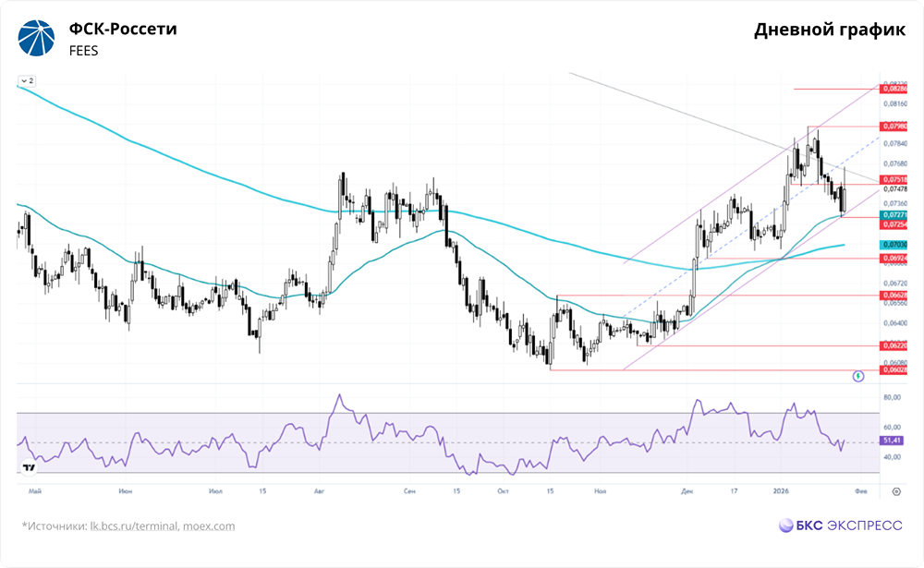Open the moex.com source link
Viewport: 924px width, 568px height.
209,526
